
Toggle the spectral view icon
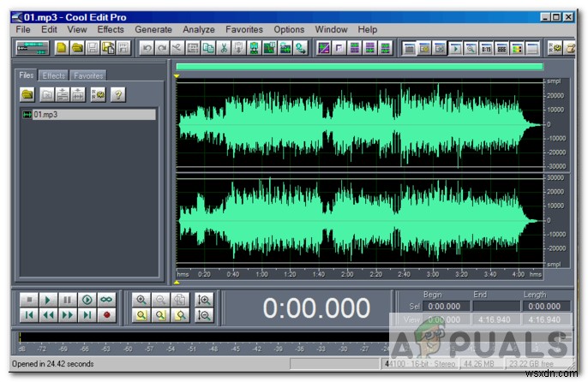click(324, 48)
